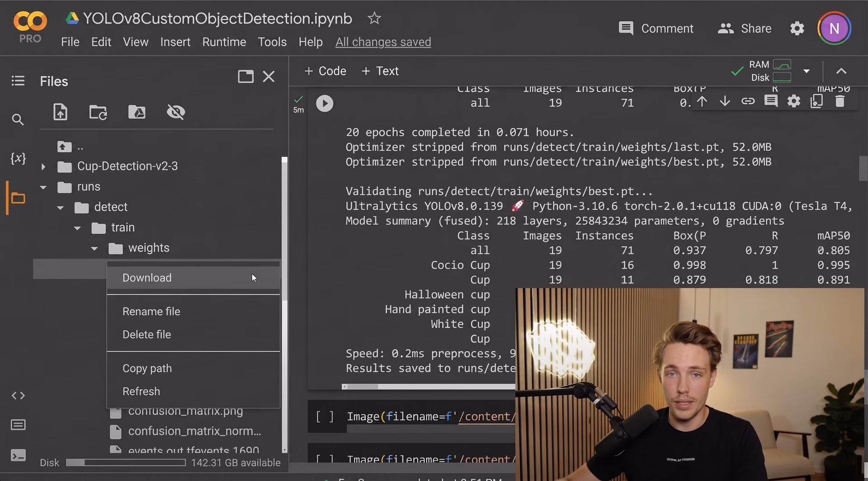This screenshot has height=481, width=868.
Task: Open the table of contents panel
Action: coord(18,81)
